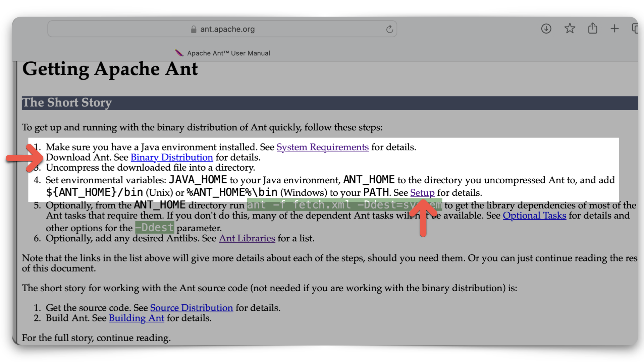Click the bookmark star icon

[570, 28]
